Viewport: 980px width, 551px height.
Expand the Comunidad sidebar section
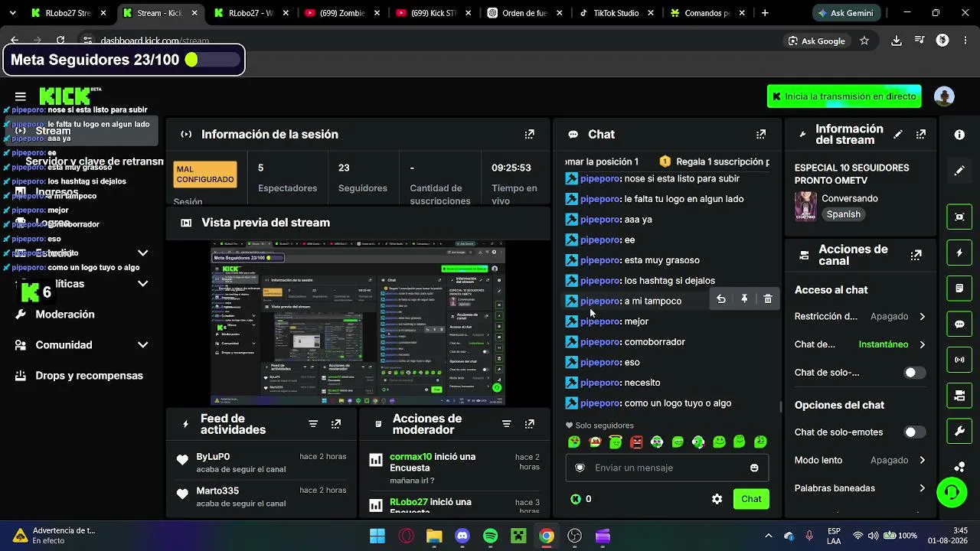click(x=142, y=345)
